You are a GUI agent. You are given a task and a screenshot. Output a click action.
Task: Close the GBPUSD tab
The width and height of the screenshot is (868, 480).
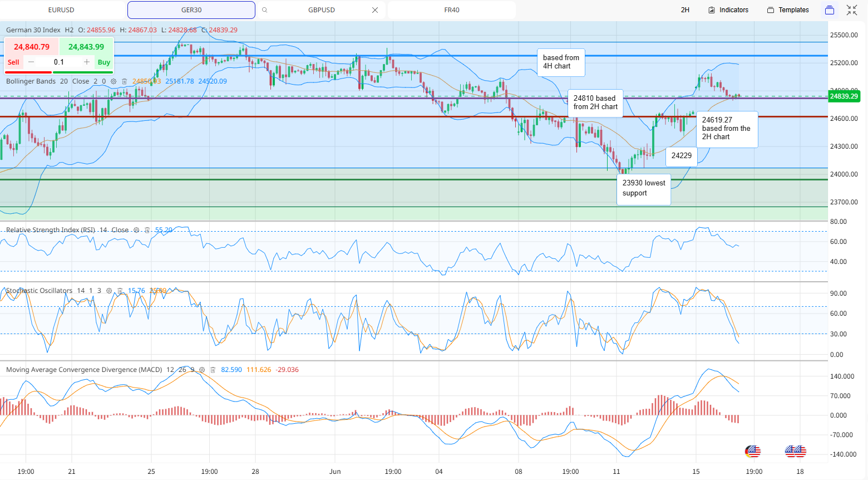click(x=375, y=10)
